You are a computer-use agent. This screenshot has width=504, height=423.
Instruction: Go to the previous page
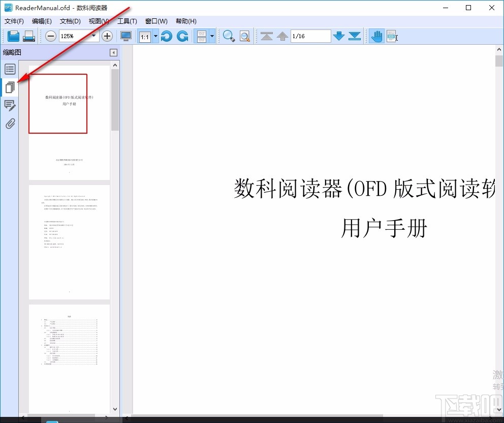282,36
